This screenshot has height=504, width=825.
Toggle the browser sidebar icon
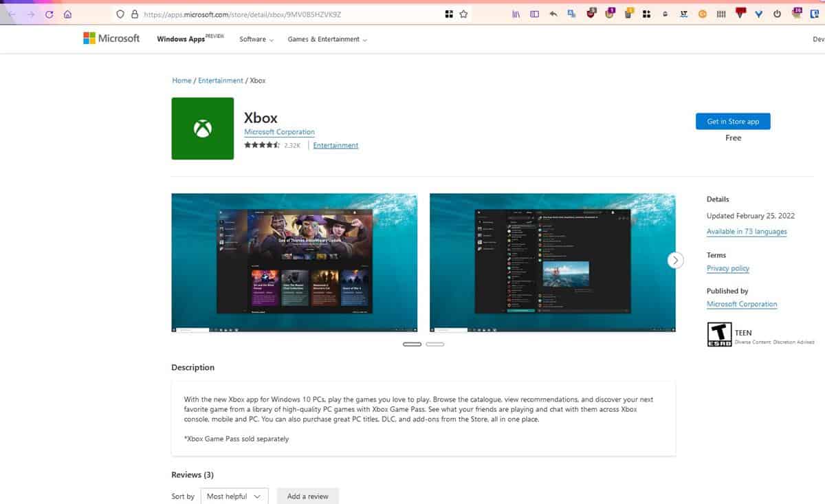pos(534,14)
